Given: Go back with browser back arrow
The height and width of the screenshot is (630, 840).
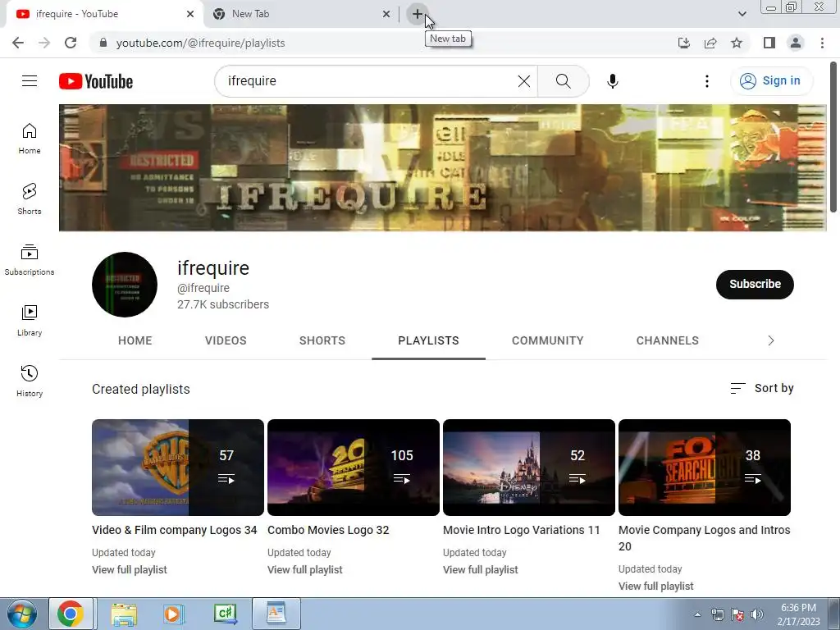Looking at the screenshot, I should pyautogui.click(x=18, y=43).
